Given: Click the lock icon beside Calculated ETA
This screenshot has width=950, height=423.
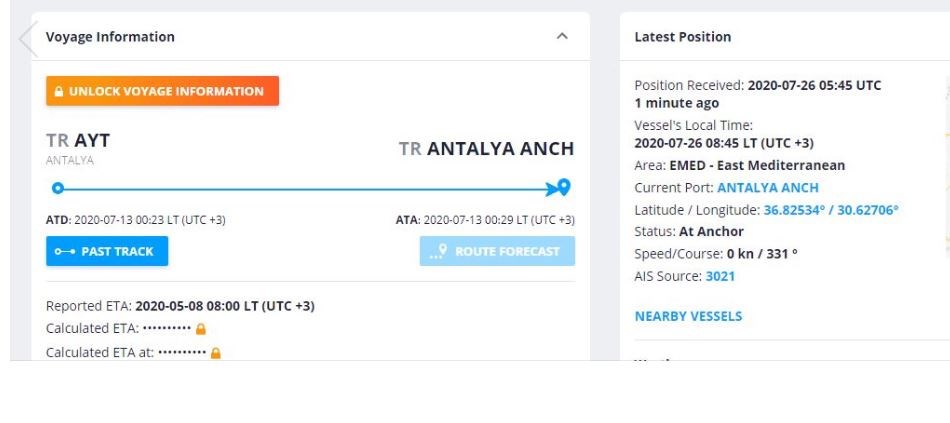Looking at the screenshot, I should (201, 329).
